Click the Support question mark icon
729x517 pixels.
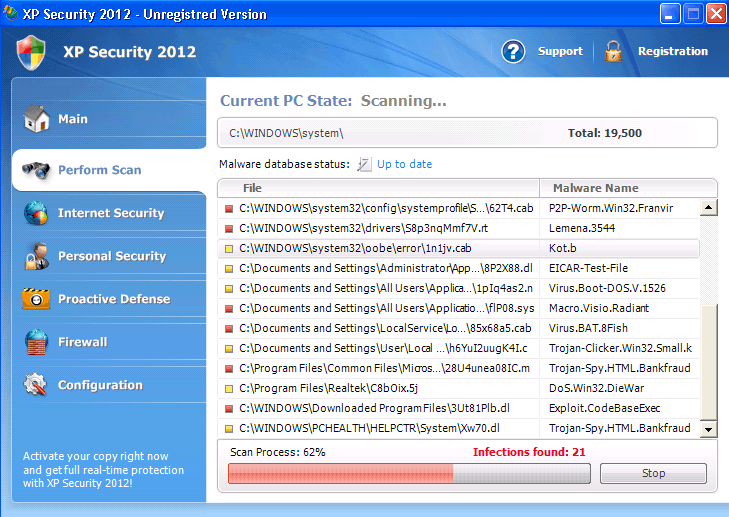pyautogui.click(x=513, y=51)
